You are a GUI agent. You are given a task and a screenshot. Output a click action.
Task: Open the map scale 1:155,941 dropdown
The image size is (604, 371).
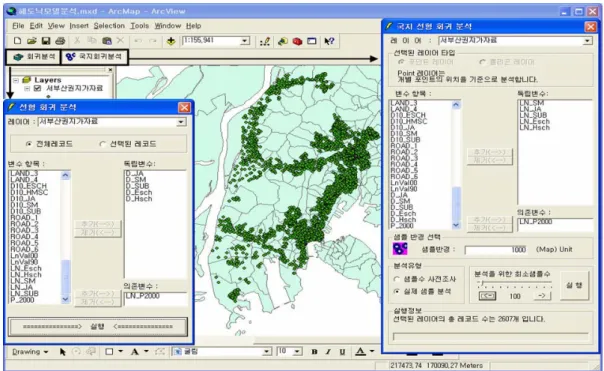[x=245, y=41]
